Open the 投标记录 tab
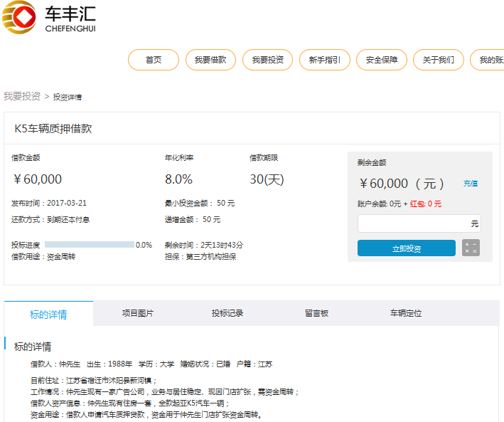The height and width of the screenshot is (422, 504). (227, 313)
